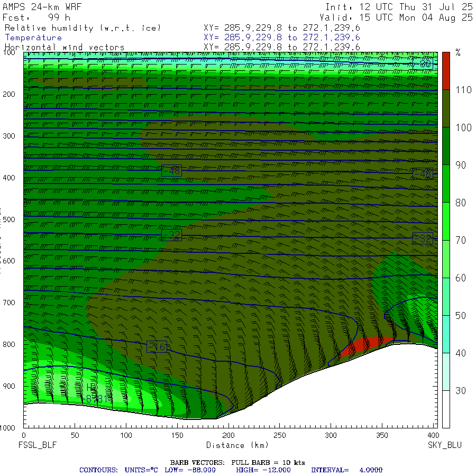Click 'Init: 12 UTC Thu 31 Jul 25'
This screenshot has height=476, width=476.
coord(399,7)
